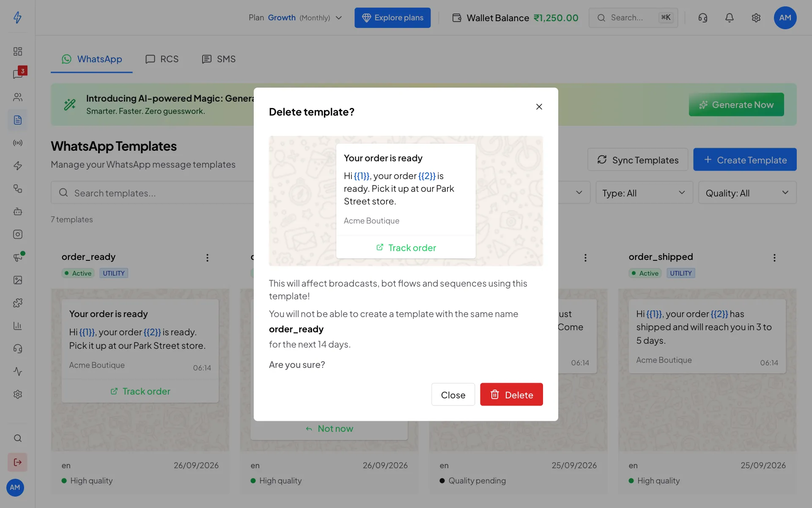This screenshot has width=812, height=508.
Task: Click the Explore plans button
Action: point(392,17)
